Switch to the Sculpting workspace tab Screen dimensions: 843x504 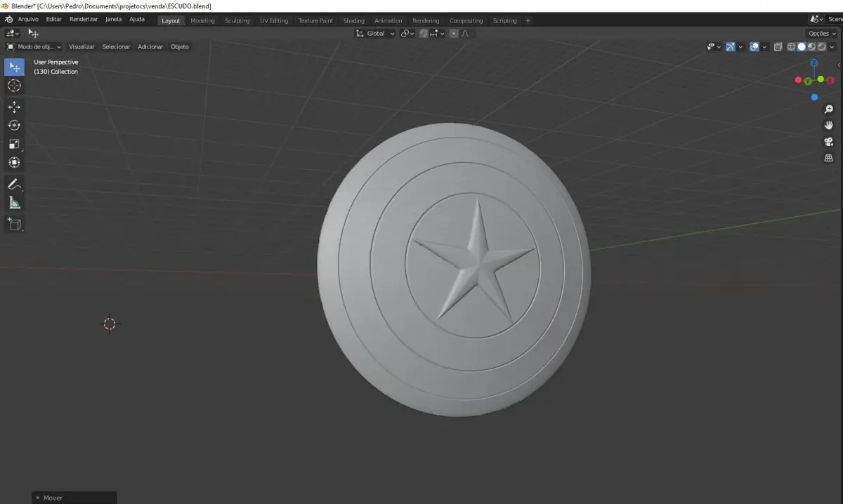[x=237, y=20]
